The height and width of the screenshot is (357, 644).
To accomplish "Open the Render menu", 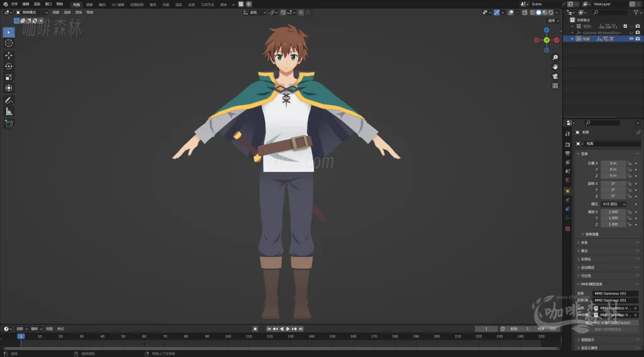I will click(x=37, y=4).
